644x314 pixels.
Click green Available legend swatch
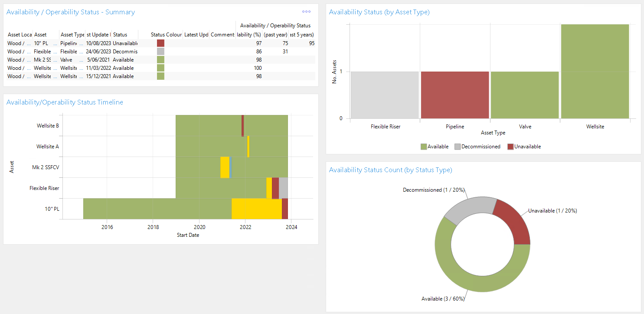click(x=424, y=147)
